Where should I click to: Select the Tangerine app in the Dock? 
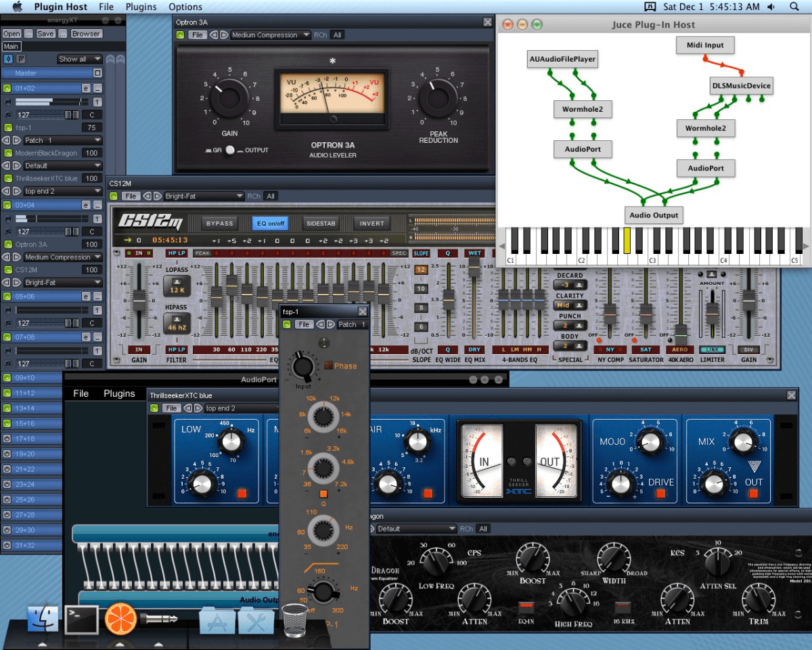[x=120, y=619]
